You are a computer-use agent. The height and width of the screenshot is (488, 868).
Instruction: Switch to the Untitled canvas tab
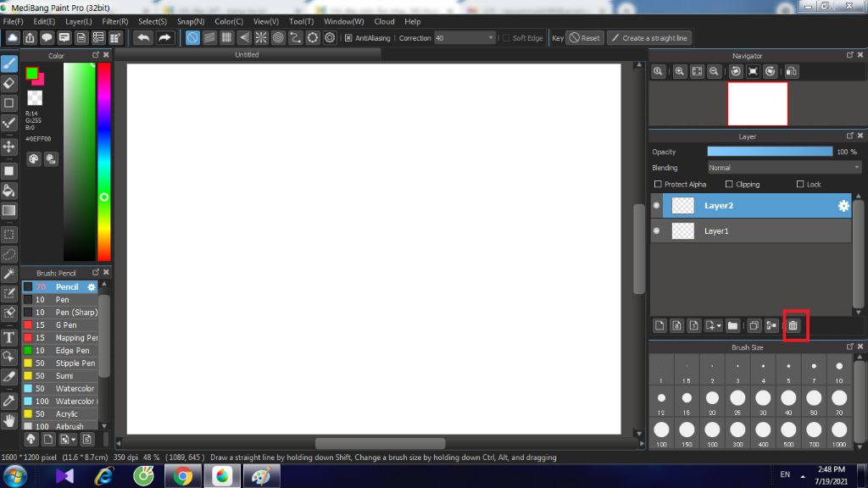pyautogui.click(x=247, y=54)
